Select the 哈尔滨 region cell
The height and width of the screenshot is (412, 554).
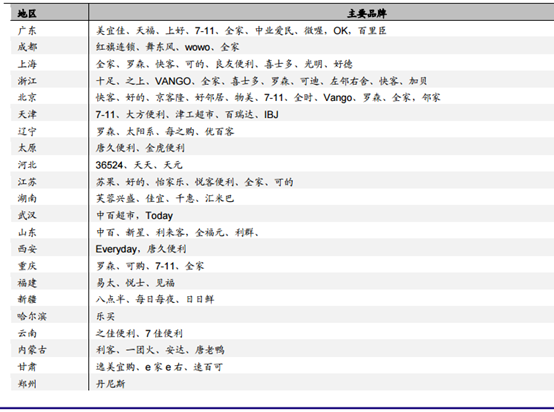(x=32, y=316)
